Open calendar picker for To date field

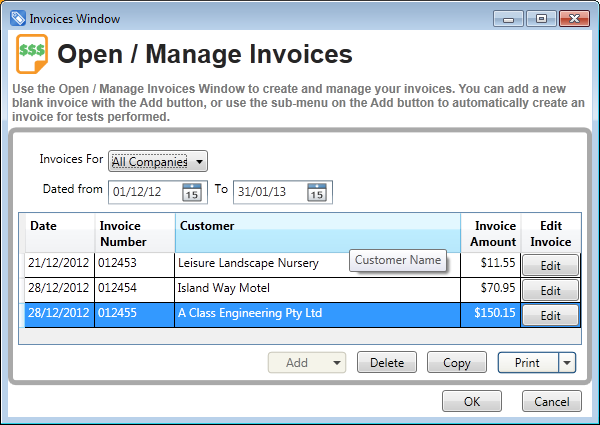point(317,192)
